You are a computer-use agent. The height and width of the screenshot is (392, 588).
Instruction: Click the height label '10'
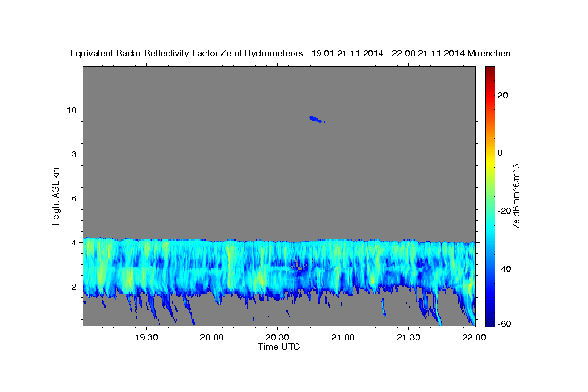(72, 110)
